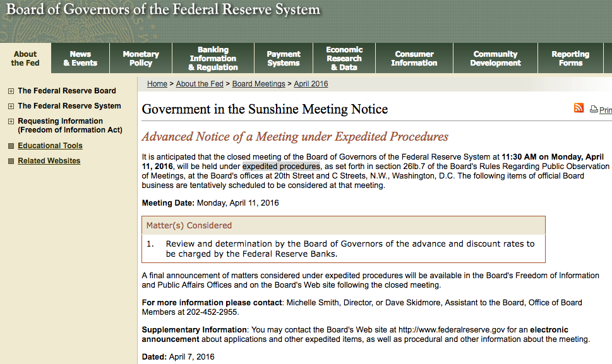The image size is (612, 364).
Task: Expand The Federal Reserve System section
Action: click(x=11, y=106)
